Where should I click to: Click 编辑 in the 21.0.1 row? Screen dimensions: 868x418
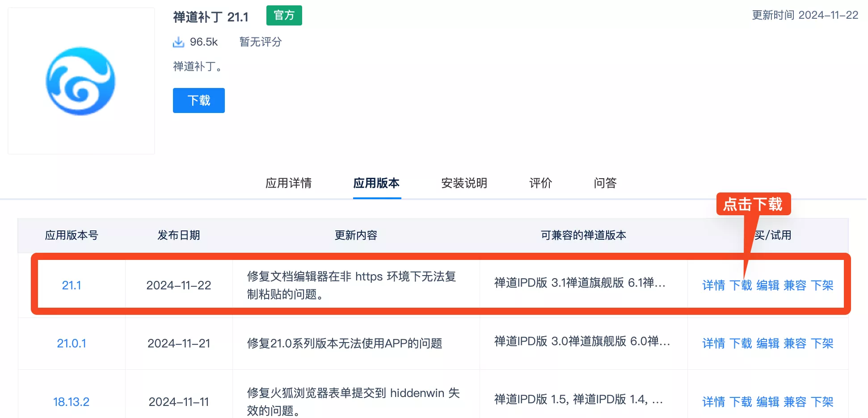pyautogui.click(x=768, y=343)
